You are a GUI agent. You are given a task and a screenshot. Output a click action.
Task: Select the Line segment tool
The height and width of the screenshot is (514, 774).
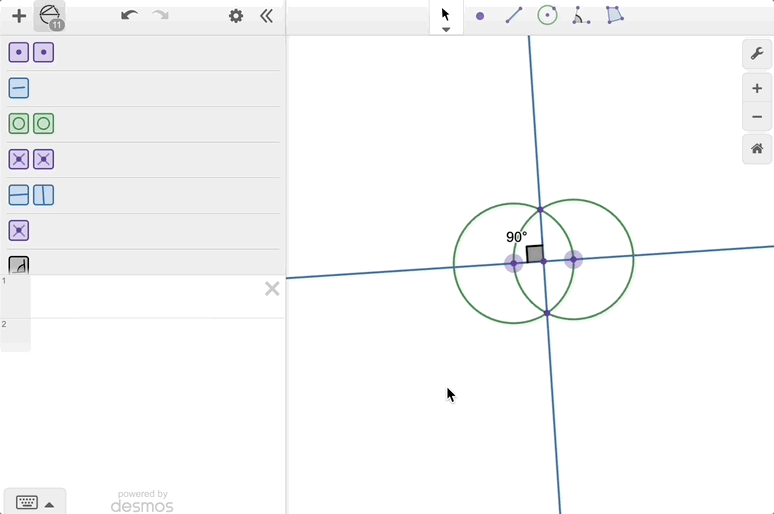[513, 16]
